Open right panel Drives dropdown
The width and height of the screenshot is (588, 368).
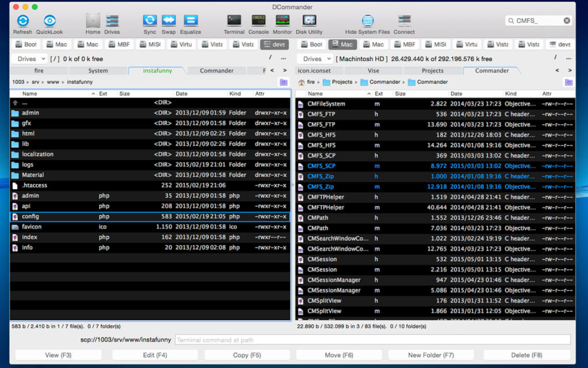[316, 59]
